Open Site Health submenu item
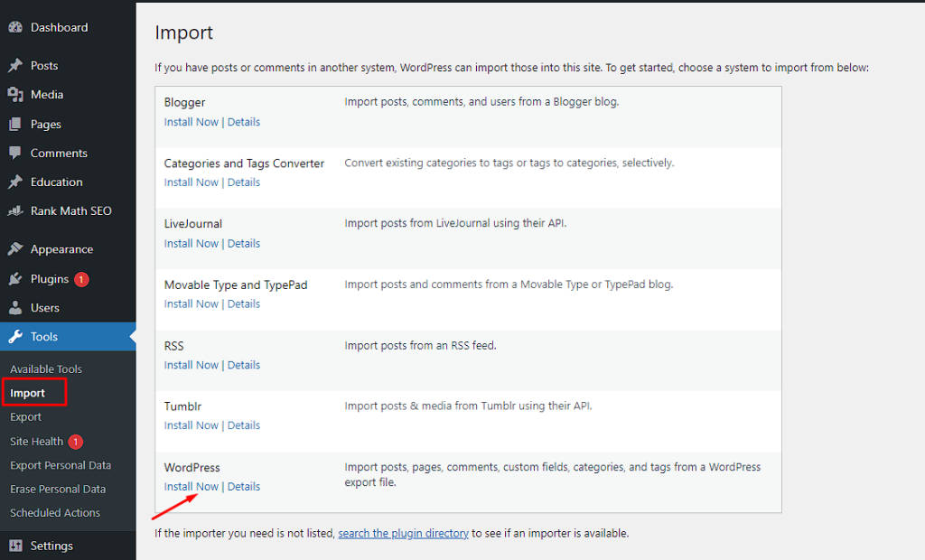This screenshot has width=925, height=560. 36,442
